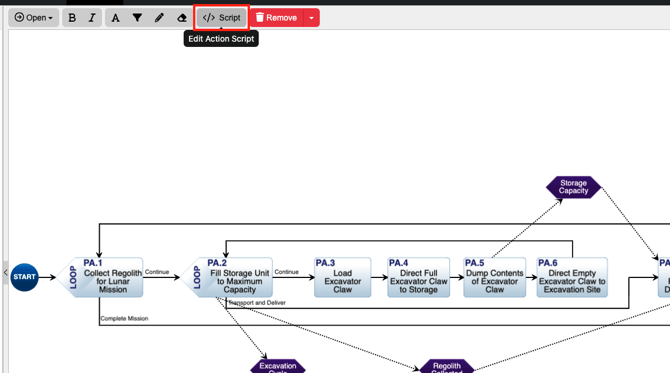The width and height of the screenshot is (670, 373).
Task: Click the PA.3 Load Excavator Claw action
Action: [x=342, y=277]
